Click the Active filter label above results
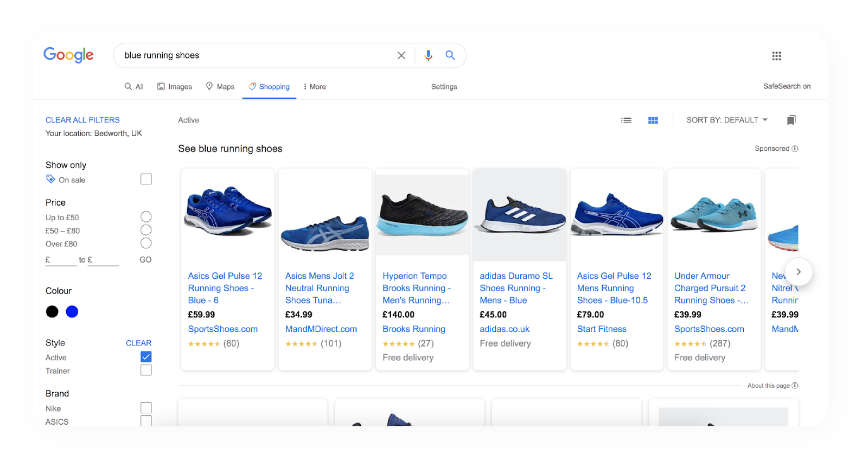The height and width of the screenshot is (467, 868). (x=189, y=120)
